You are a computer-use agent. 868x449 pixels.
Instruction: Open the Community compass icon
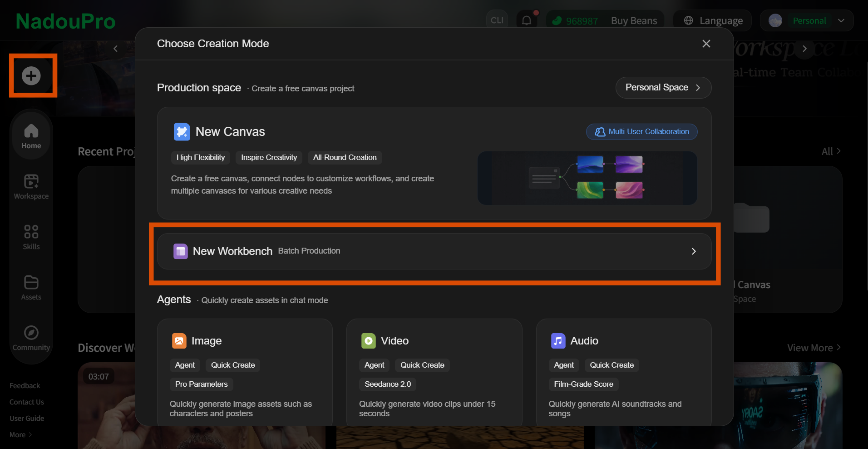point(31,333)
